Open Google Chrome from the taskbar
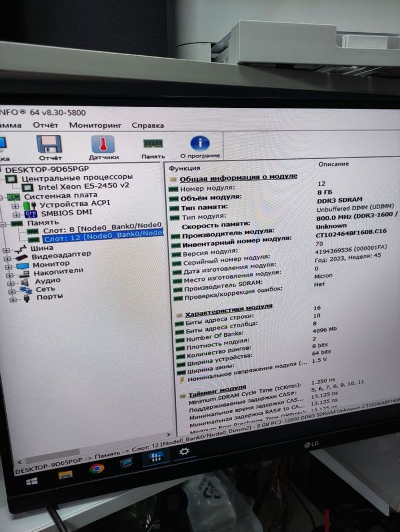 tap(96, 468)
